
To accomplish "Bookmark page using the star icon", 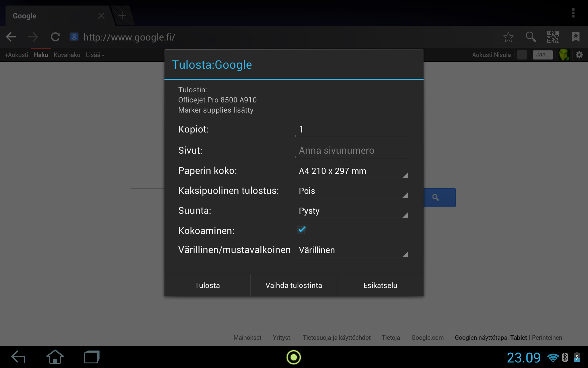I will click(x=508, y=37).
